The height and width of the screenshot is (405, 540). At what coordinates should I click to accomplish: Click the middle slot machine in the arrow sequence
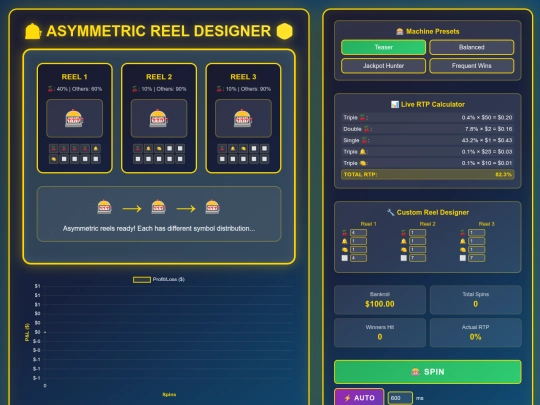[x=158, y=207]
